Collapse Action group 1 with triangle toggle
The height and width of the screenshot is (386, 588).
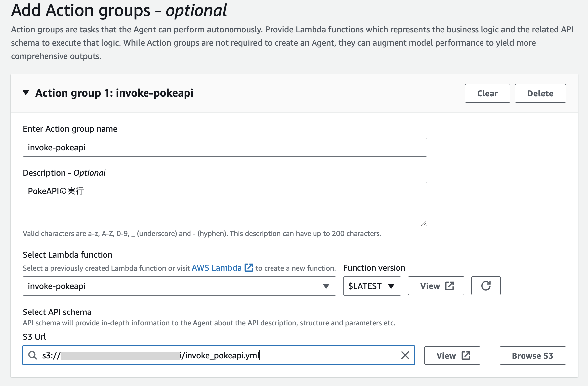(26, 93)
